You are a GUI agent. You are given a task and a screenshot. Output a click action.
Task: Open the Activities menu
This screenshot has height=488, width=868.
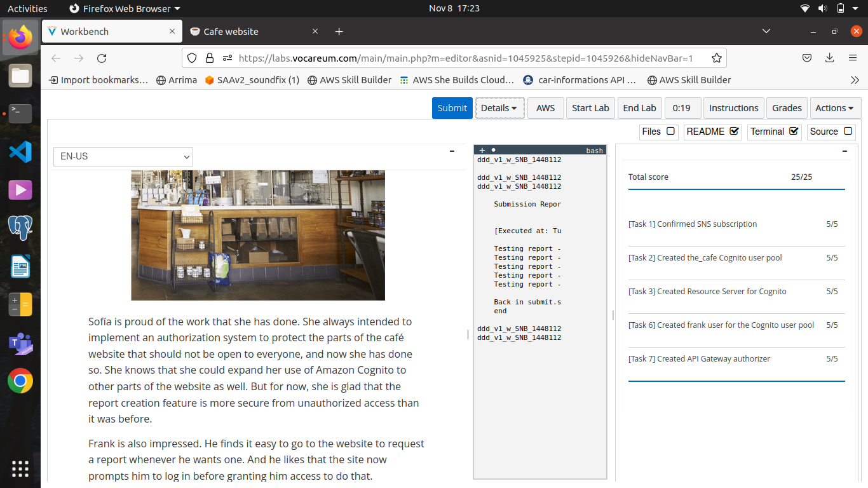28,8
